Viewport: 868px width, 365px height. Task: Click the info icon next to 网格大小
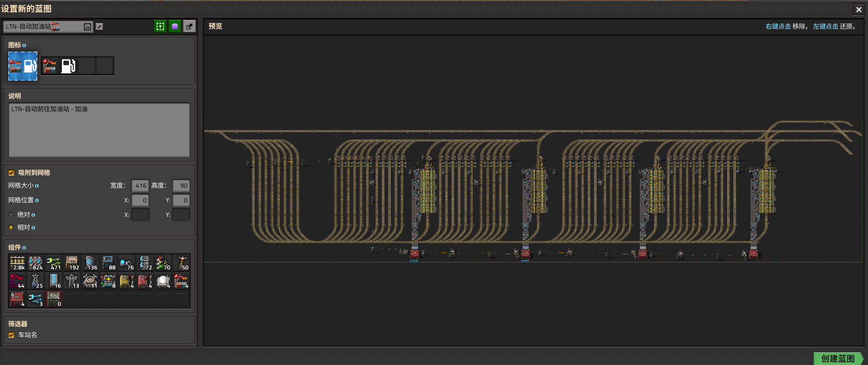(37, 186)
